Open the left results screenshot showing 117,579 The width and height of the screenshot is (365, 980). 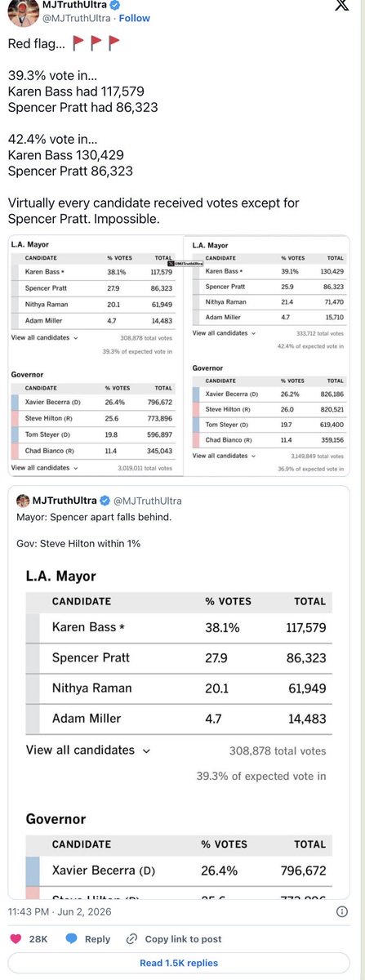(96, 355)
